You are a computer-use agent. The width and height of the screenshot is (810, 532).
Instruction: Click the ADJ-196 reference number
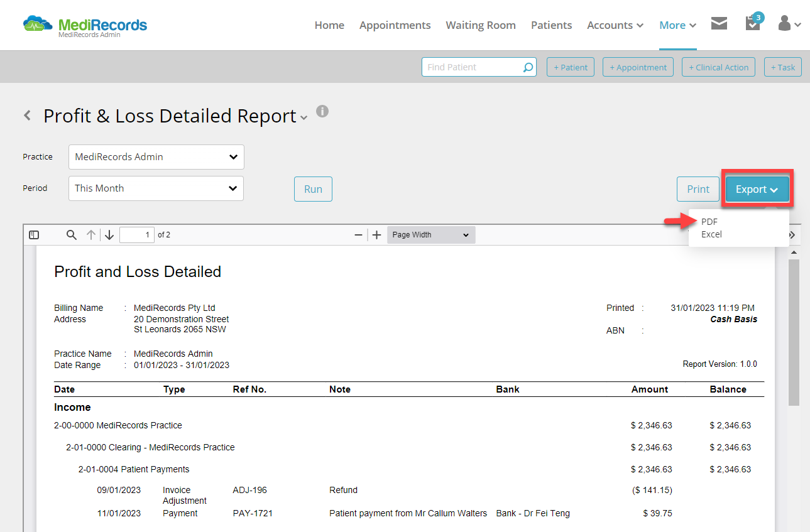(x=249, y=490)
